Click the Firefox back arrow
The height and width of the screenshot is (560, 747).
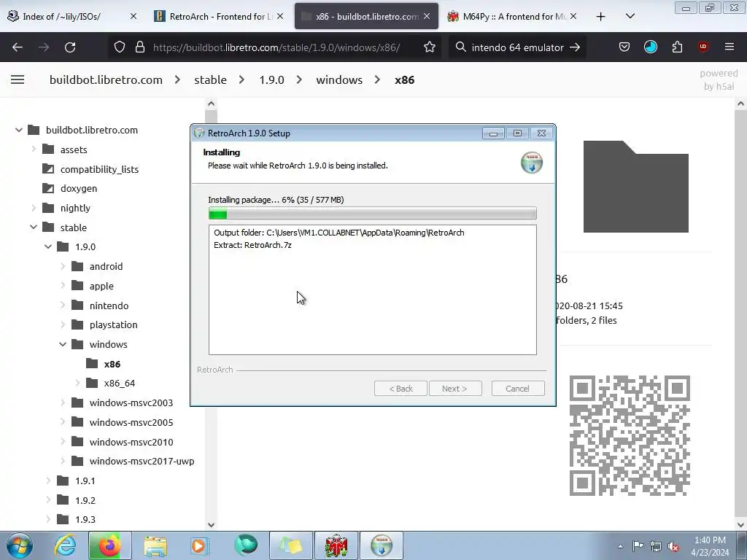click(18, 47)
